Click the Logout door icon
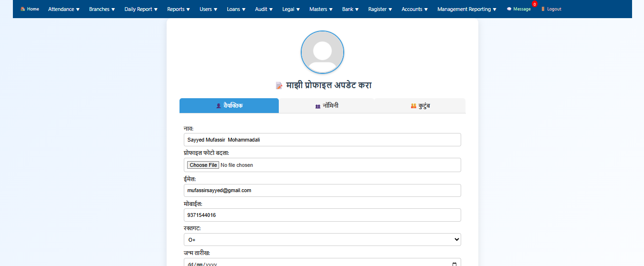The height and width of the screenshot is (266, 644). pyautogui.click(x=543, y=9)
